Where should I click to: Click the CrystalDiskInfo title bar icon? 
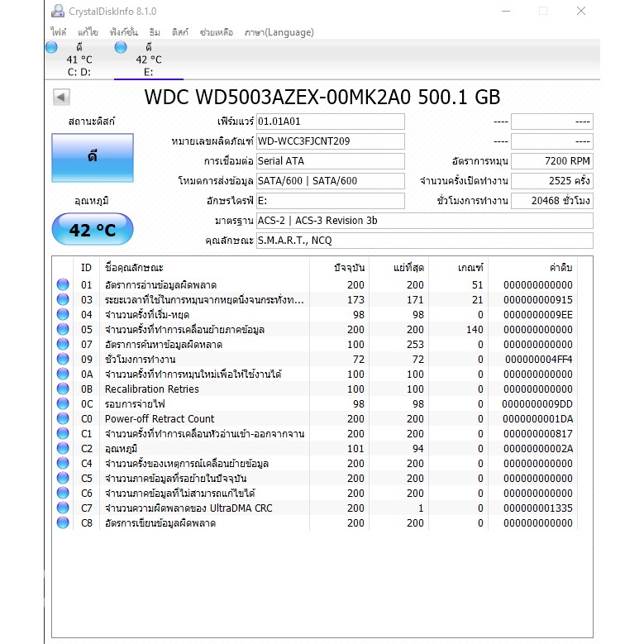tap(57, 12)
